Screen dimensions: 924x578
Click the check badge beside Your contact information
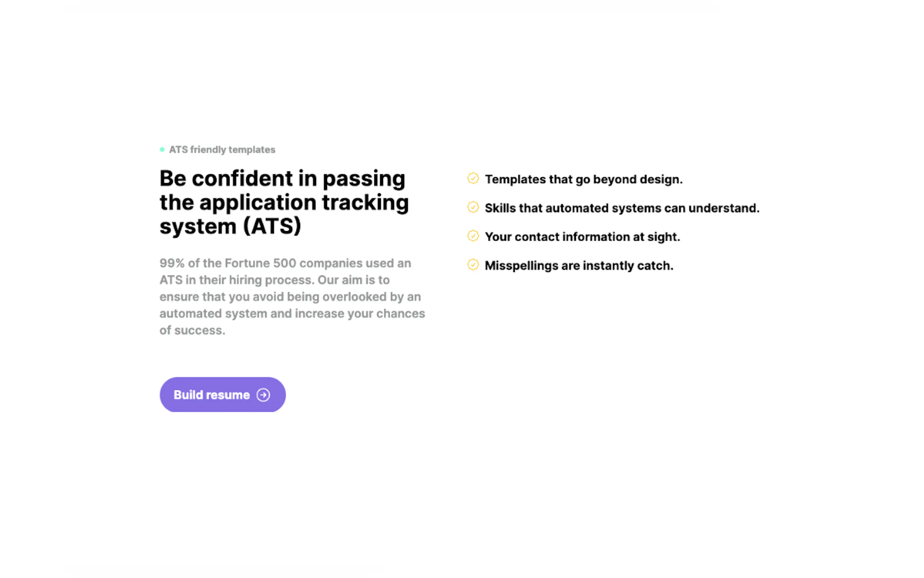(x=473, y=236)
